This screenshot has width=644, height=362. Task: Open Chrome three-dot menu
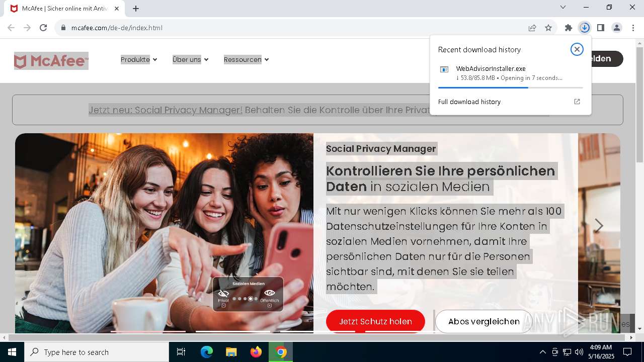[x=633, y=28]
